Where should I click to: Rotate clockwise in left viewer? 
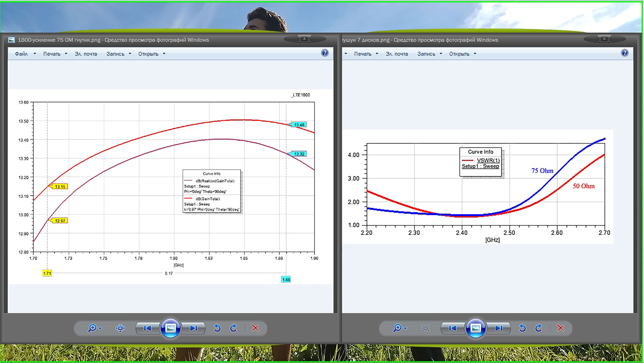point(233,328)
